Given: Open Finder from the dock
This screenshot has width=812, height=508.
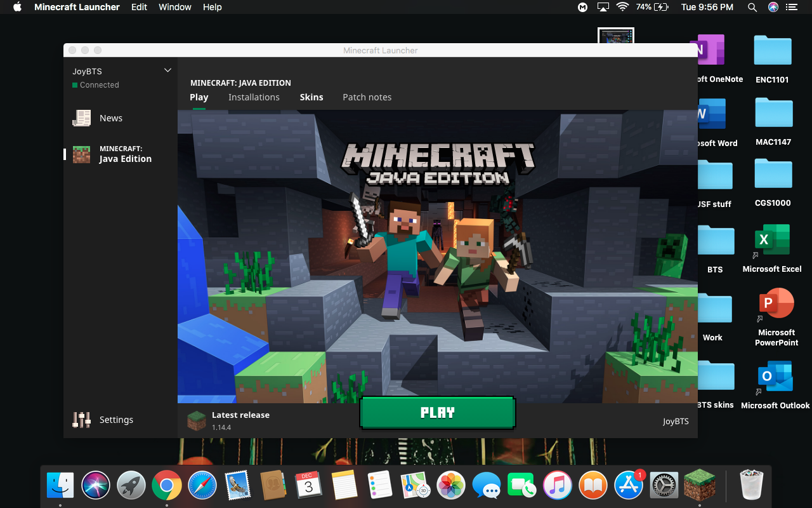Looking at the screenshot, I should [60, 486].
